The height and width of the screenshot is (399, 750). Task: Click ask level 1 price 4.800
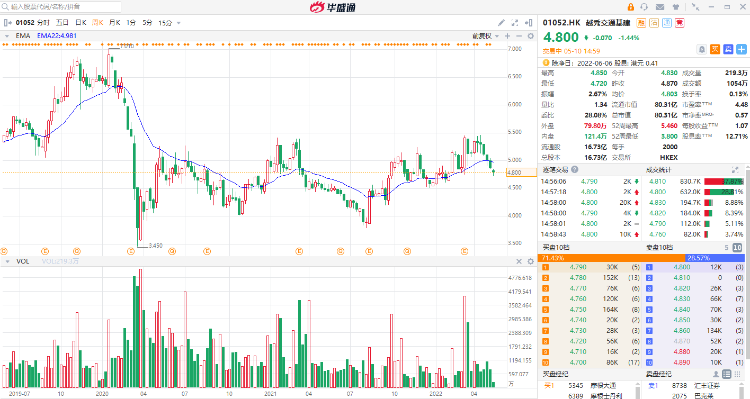coord(682,267)
